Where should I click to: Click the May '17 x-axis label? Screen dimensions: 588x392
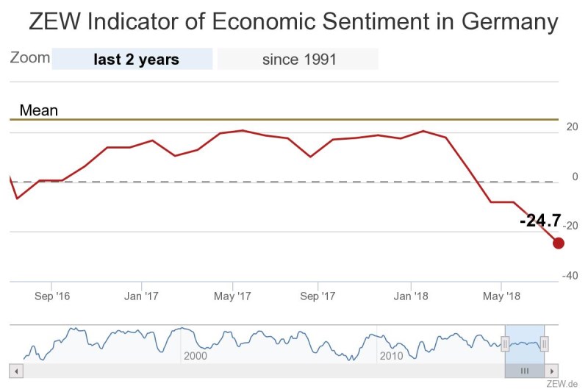pos(232,296)
